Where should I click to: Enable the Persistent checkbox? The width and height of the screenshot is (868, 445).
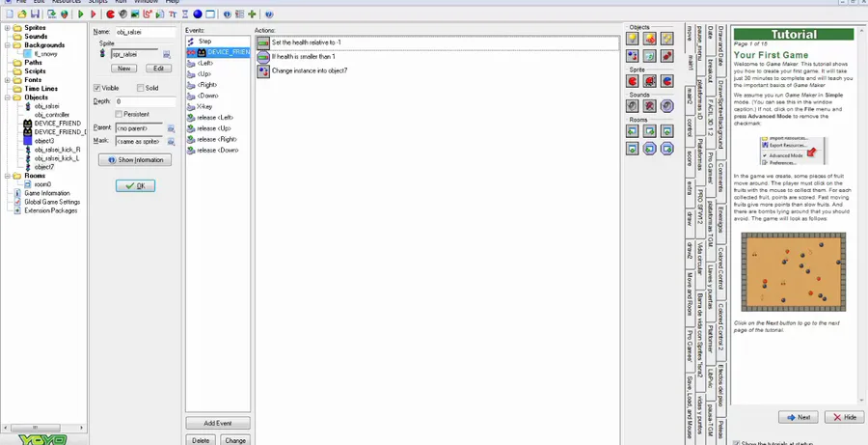[119, 114]
